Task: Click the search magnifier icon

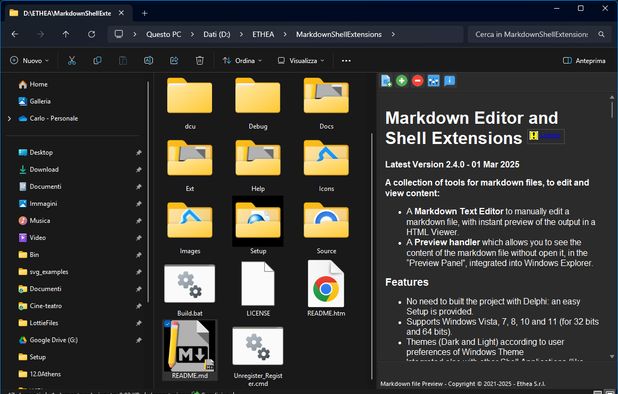Action: coord(601,34)
